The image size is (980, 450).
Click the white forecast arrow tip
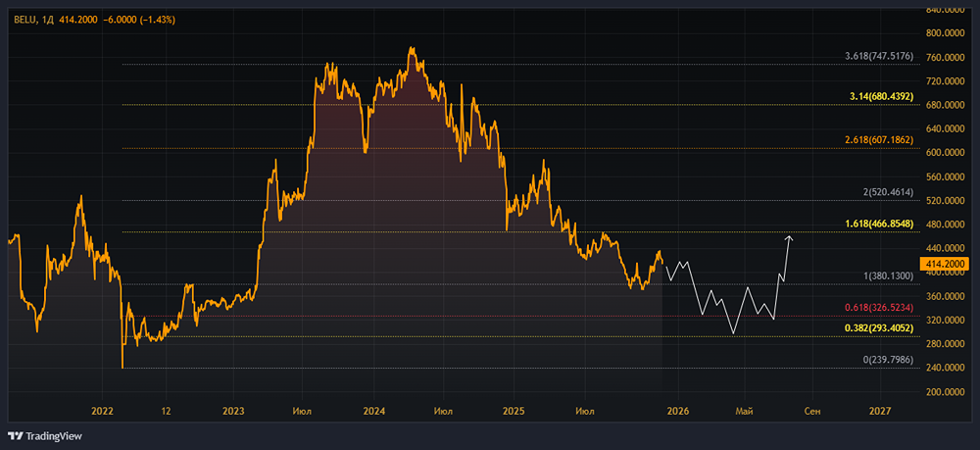coord(790,237)
